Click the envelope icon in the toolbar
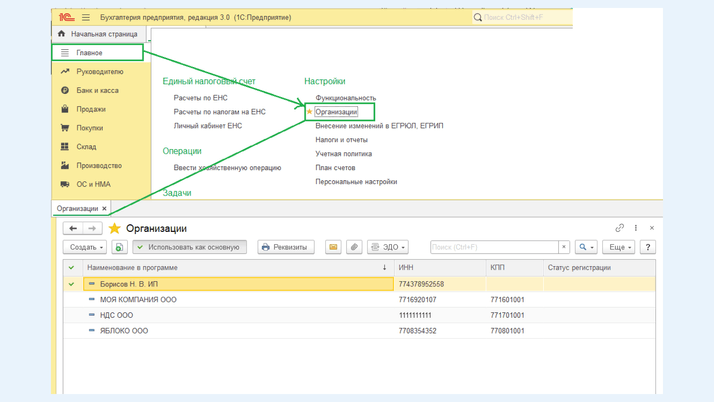 (333, 247)
